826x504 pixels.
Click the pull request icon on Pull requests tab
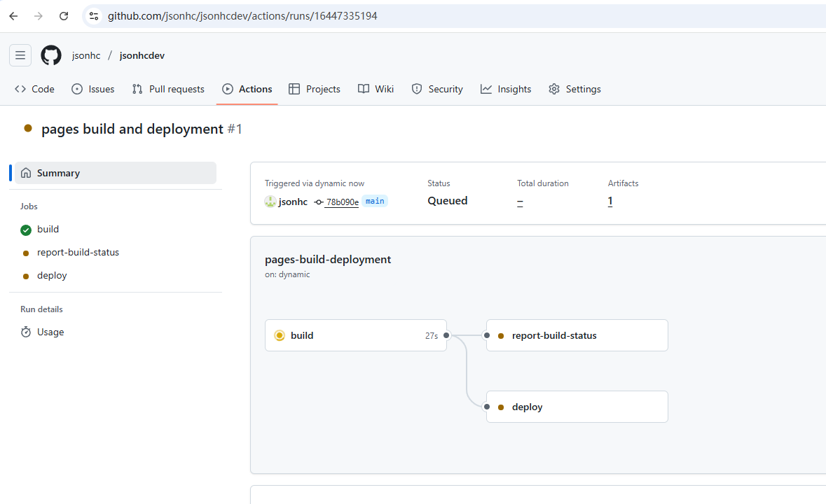click(137, 89)
